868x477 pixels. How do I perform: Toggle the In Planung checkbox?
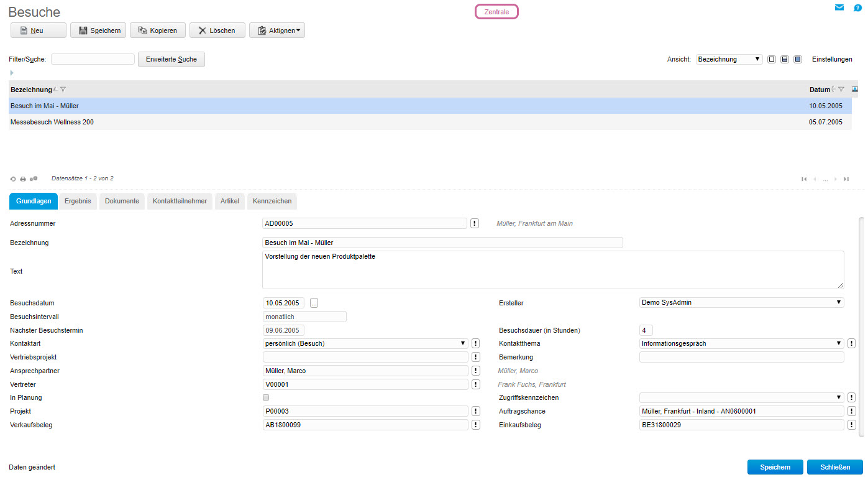pyautogui.click(x=266, y=397)
